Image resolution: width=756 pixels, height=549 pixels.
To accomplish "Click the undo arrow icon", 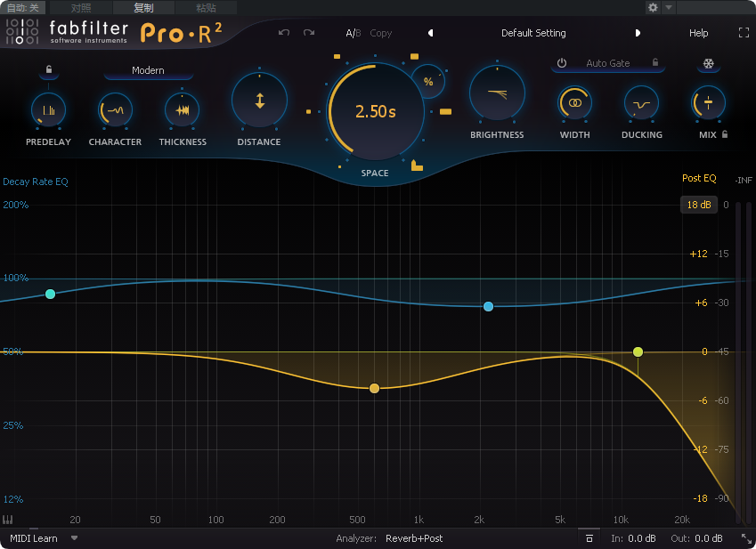I will coord(284,33).
